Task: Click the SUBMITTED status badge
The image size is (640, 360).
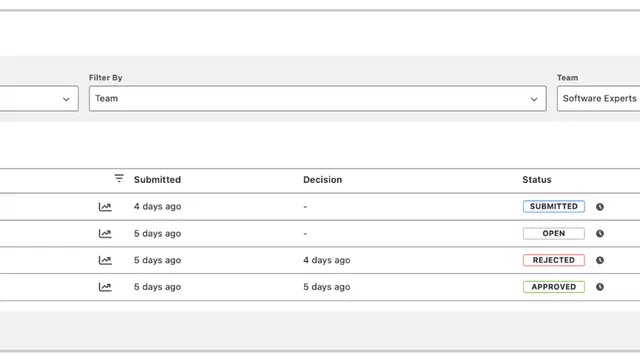Action: click(x=553, y=207)
